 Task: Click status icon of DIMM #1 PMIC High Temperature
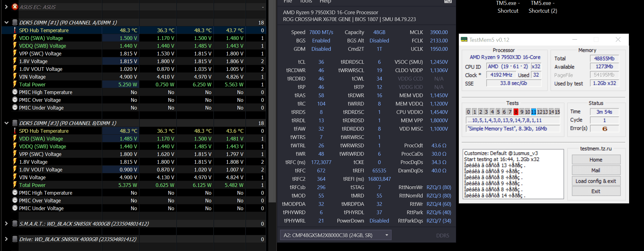coord(15,92)
